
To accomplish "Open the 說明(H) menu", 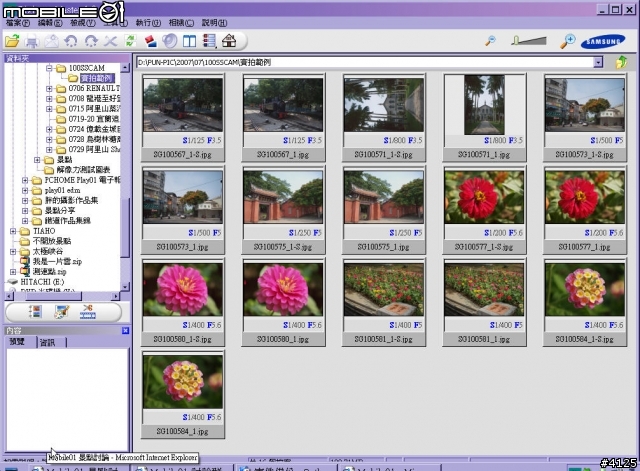I will tap(214, 23).
